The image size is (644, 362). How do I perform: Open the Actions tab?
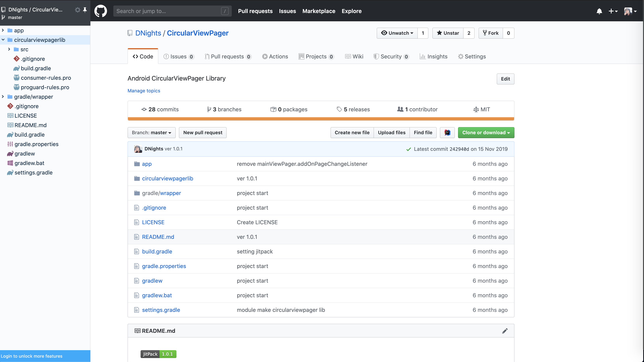(275, 56)
